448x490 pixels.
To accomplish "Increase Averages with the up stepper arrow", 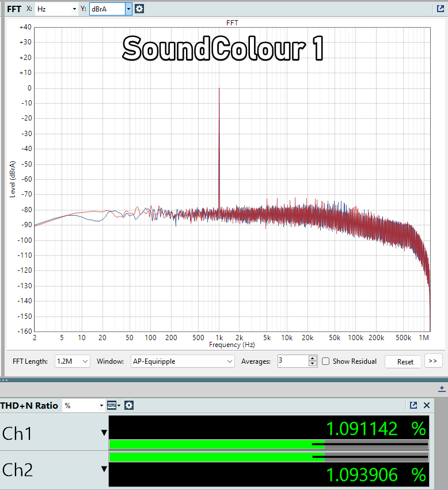I will pos(313,358).
